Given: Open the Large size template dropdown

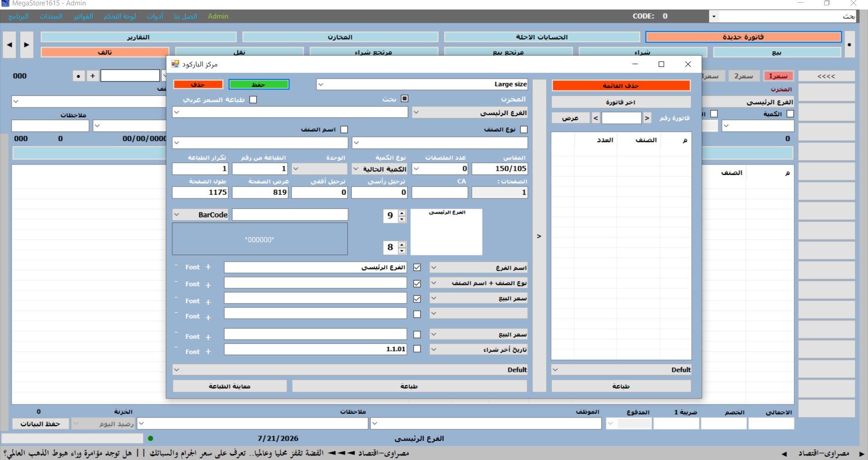Looking at the screenshot, I should [x=321, y=84].
